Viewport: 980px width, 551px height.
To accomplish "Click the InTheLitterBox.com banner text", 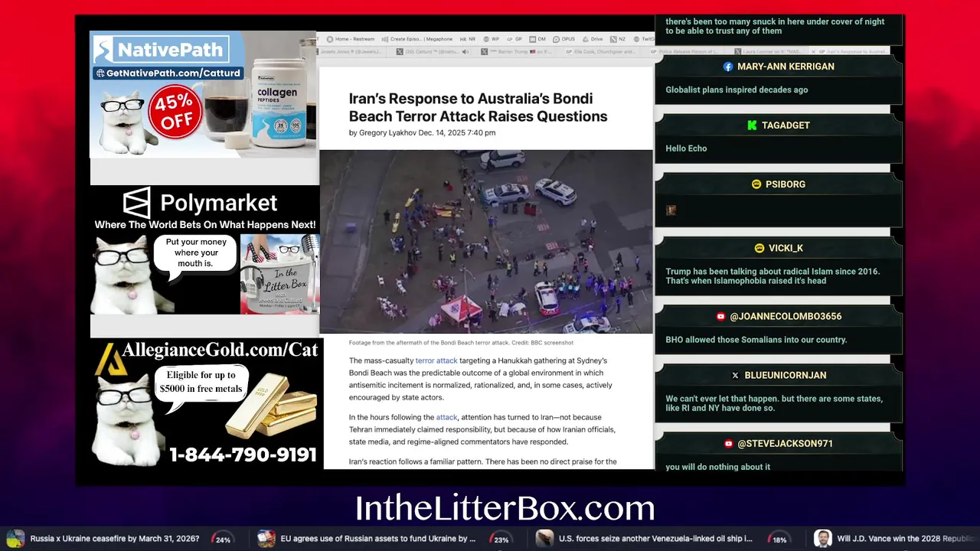I will tap(505, 508).
